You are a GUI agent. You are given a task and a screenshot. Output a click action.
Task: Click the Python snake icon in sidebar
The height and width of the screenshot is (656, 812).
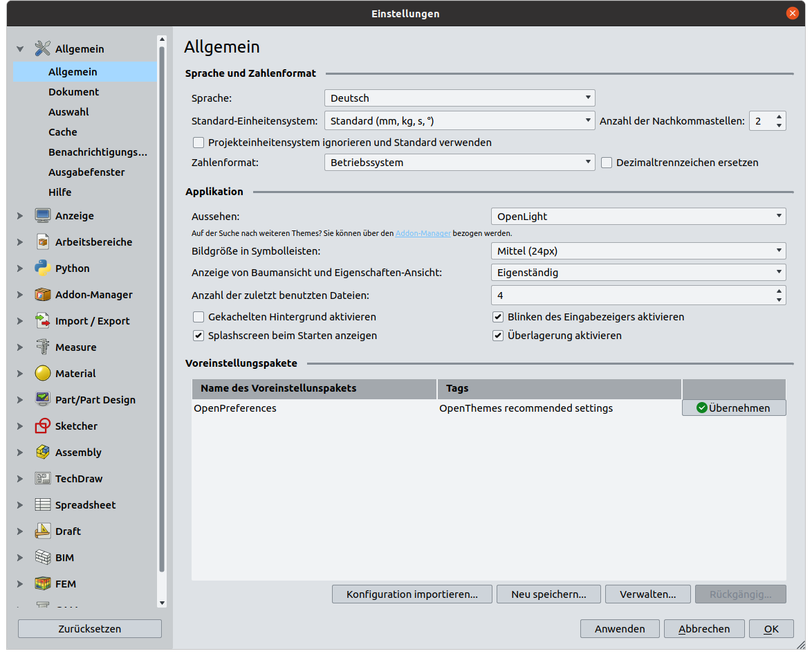(43, 268)
